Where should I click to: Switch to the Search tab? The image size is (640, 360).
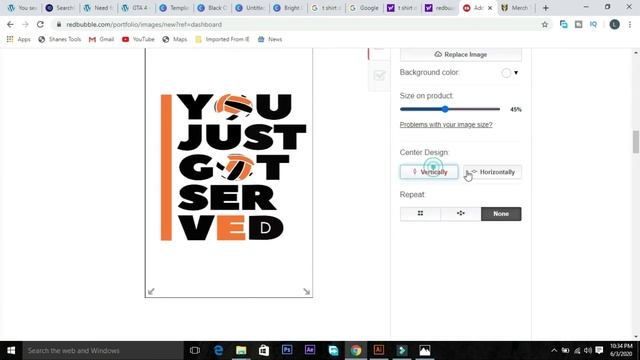(60, 8)
